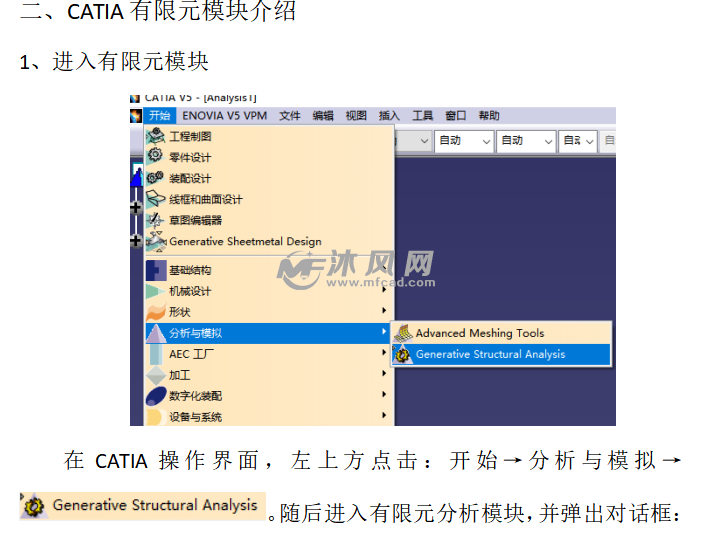
Task: Open the 开始 menu in the menu bar
Action: coord(160,115)
